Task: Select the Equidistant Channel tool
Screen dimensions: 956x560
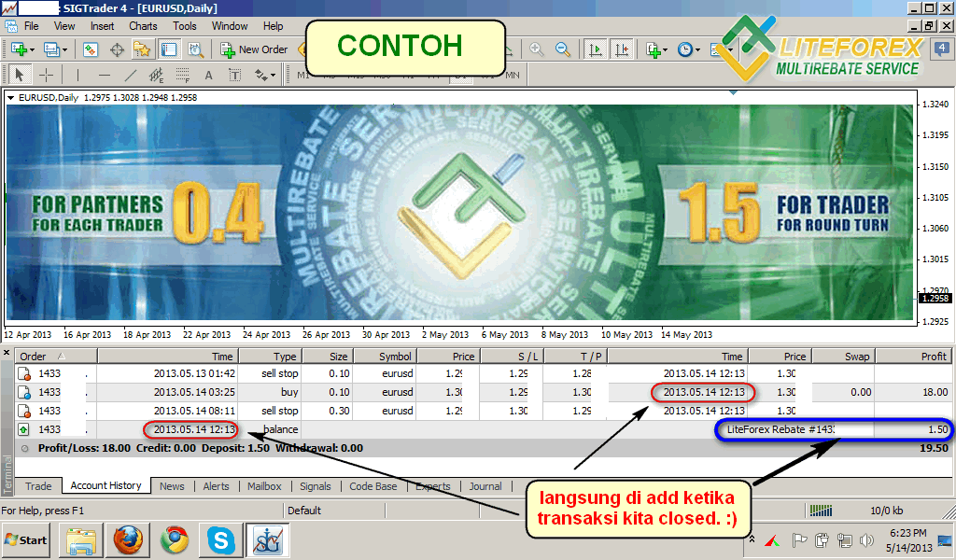Action: click(156, 75)
